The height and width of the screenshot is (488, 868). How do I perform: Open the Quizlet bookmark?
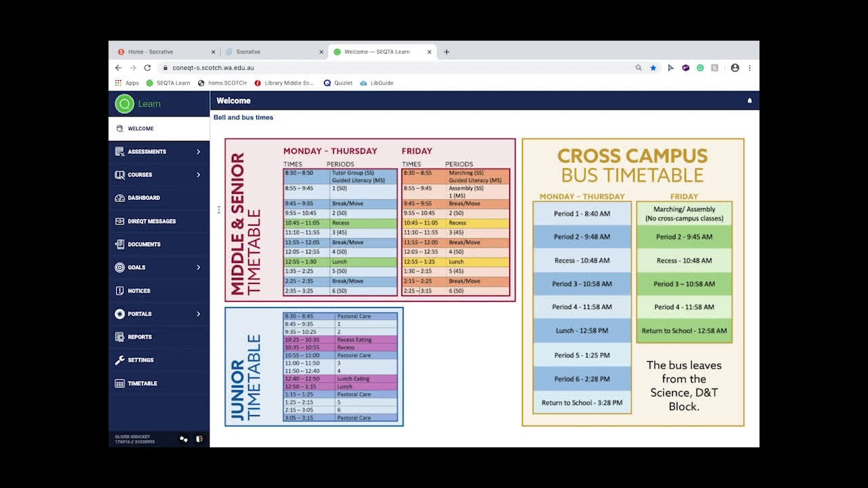pos(338,83)
